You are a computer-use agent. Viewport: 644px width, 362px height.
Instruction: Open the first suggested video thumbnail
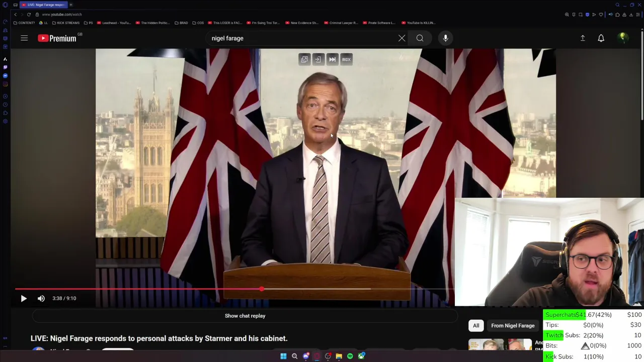pyautogui.click(x=500, y=345)
